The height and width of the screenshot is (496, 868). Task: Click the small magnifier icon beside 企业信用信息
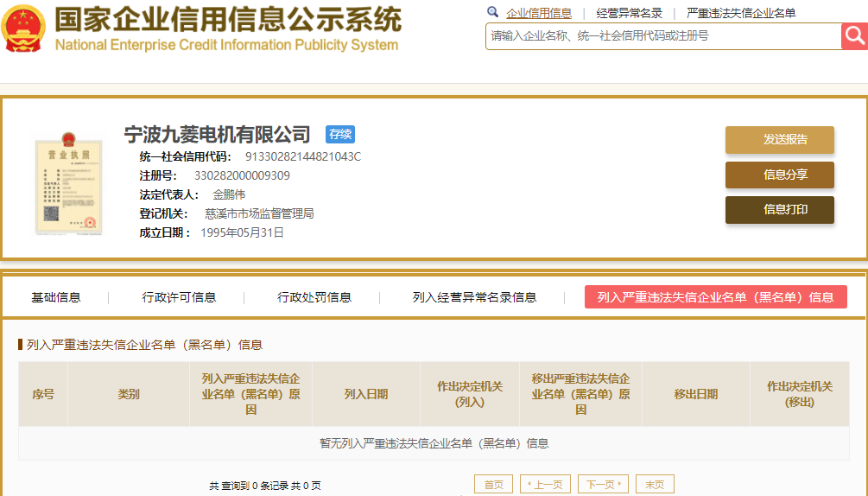pyautogui.click(x=492, y=11)
